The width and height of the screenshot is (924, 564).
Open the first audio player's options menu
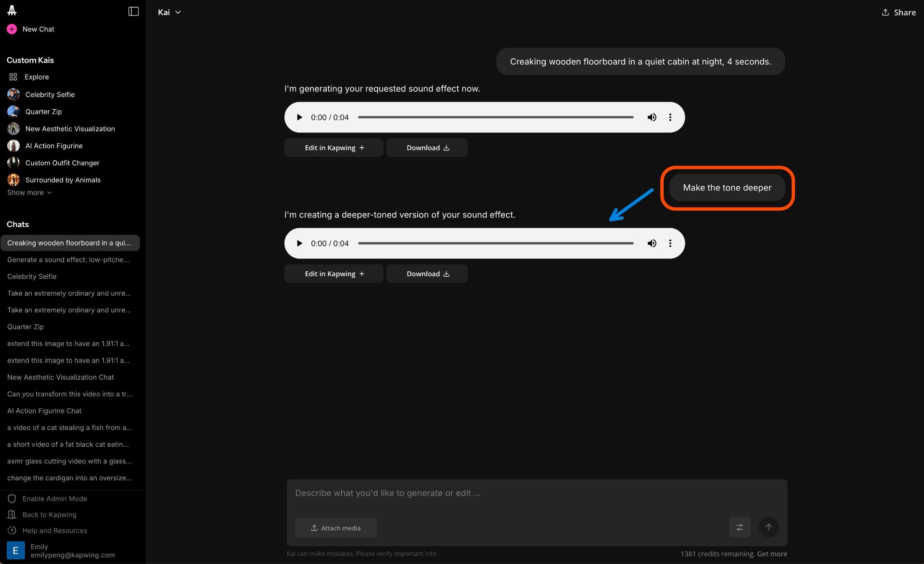coord(670,117)
